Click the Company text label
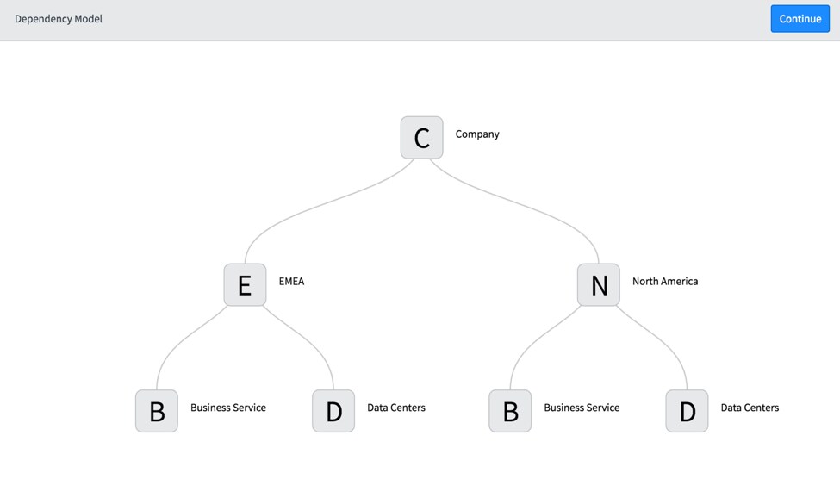This screenshot has width=840, height=504. coord(477,134)
